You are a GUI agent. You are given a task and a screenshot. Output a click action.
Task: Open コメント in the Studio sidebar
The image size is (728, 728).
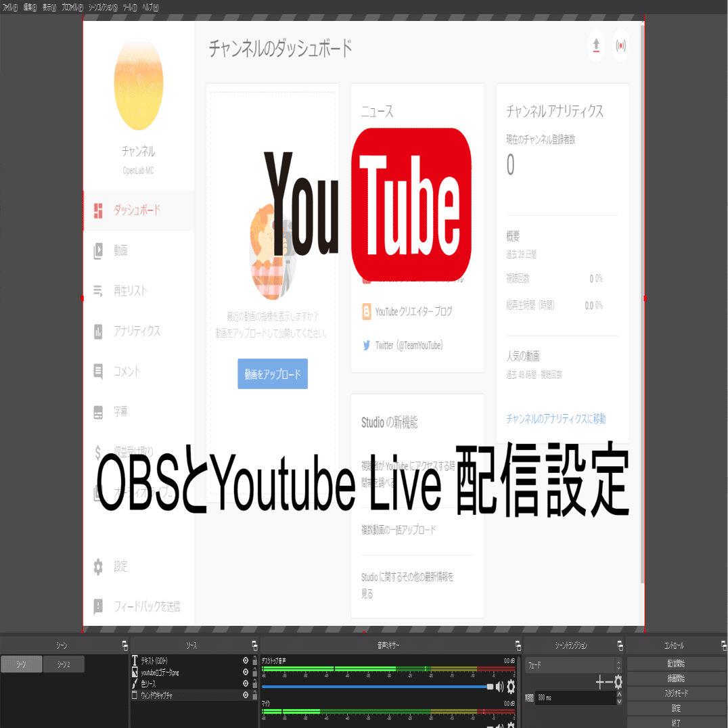[139, 371]
